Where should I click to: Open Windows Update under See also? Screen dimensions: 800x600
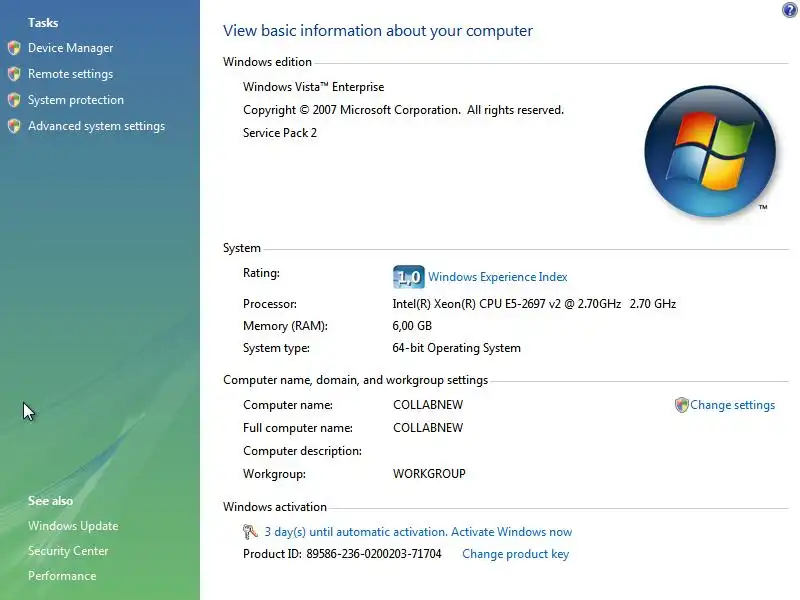pyautogui.click(x=73, y=526)
